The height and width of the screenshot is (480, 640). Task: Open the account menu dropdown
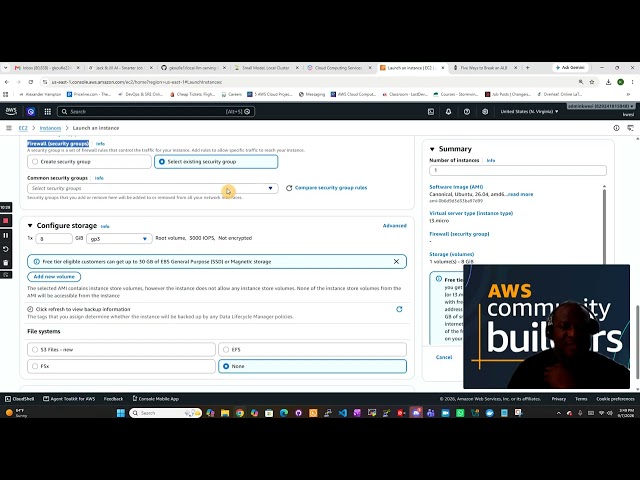pyautogui.click(x=601, y=106)
